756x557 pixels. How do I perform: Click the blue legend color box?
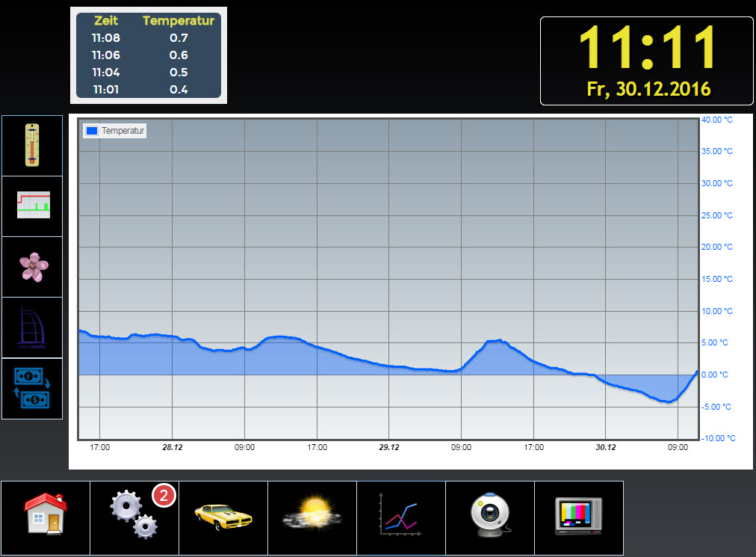coord(92,131)
